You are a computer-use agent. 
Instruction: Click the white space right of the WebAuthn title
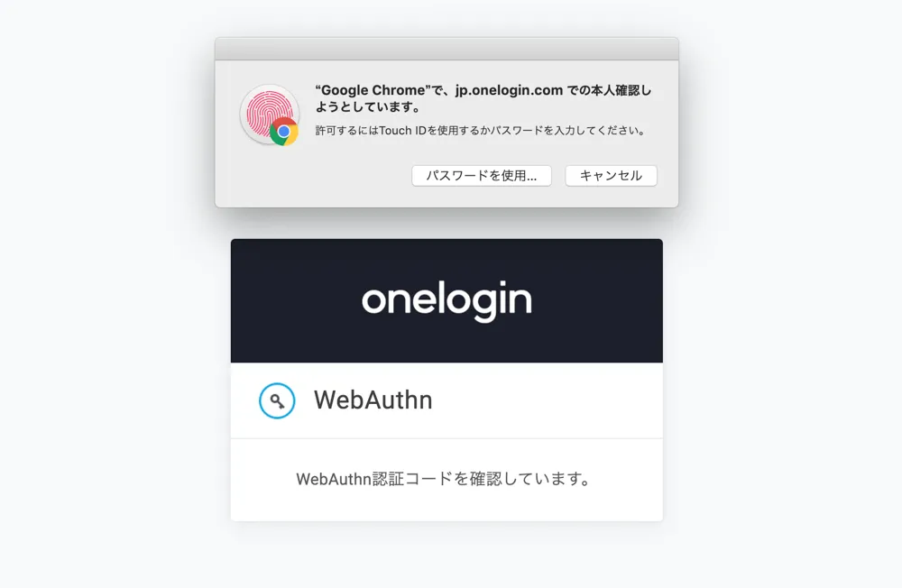(547, 400)
